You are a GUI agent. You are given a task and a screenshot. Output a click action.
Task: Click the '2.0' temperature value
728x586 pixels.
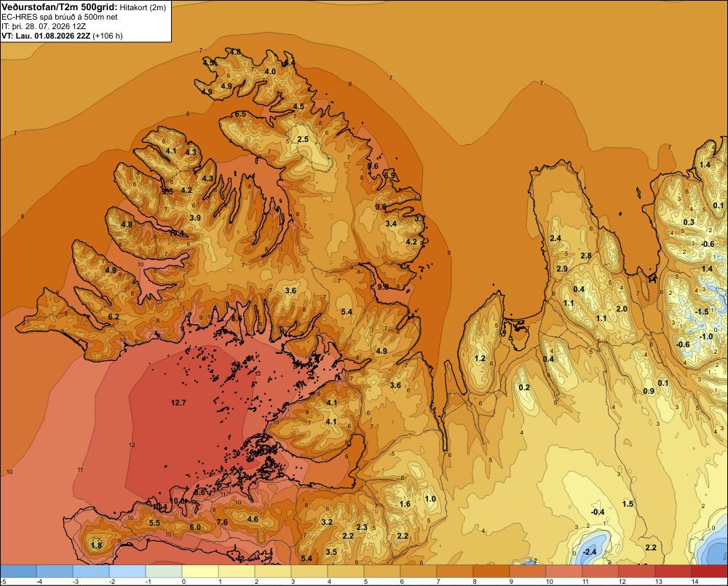622,309
